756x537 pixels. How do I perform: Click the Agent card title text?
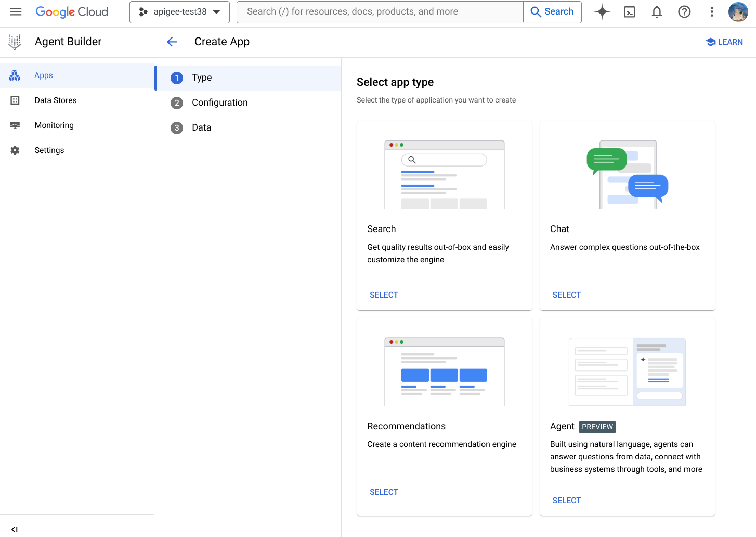pos(562,427)
